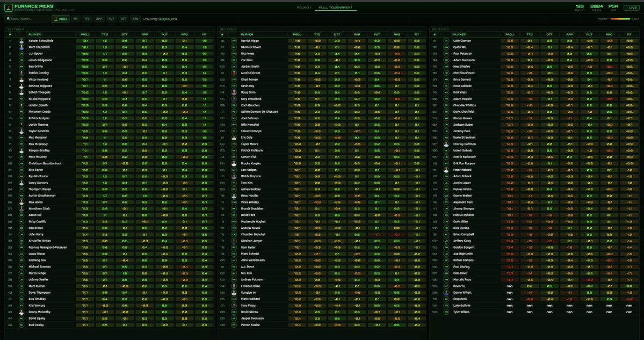Select the PUT filter chip

click(111, 19)
